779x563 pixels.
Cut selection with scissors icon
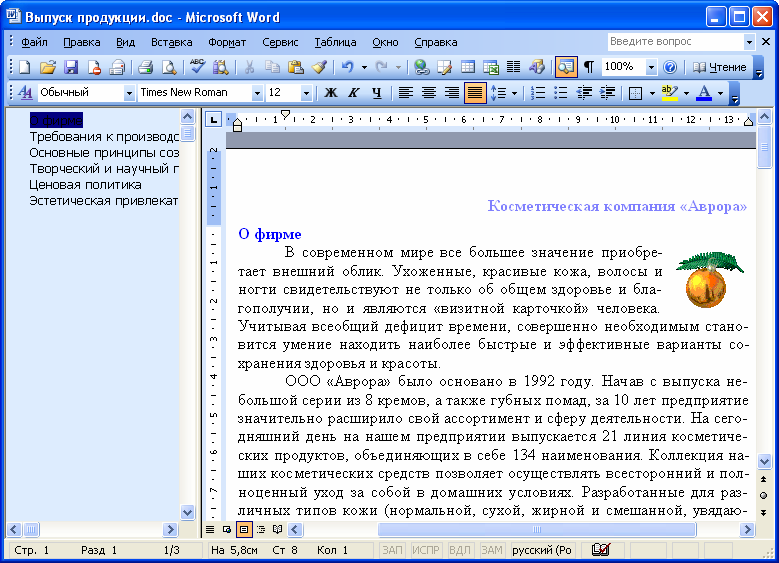tap(249, 67)
